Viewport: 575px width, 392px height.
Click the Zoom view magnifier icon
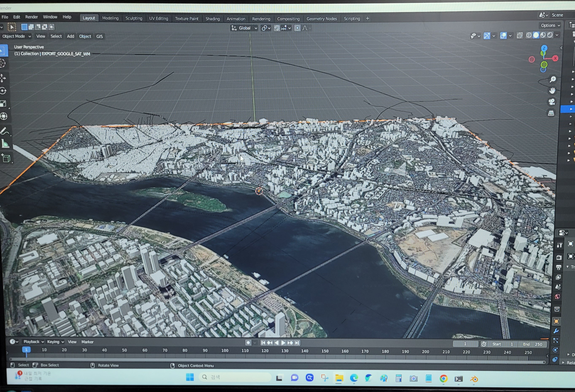pyautogui.click(x=552, y=79)
